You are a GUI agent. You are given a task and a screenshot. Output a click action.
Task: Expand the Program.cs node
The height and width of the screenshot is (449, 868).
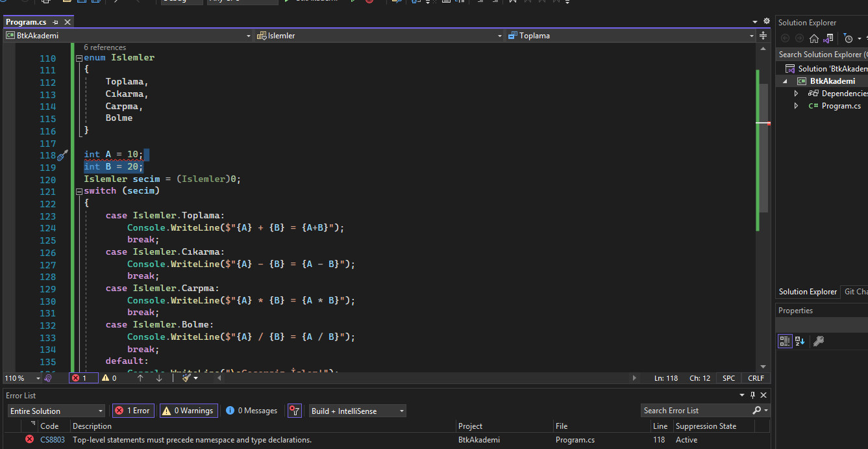[x=796, y=106]
